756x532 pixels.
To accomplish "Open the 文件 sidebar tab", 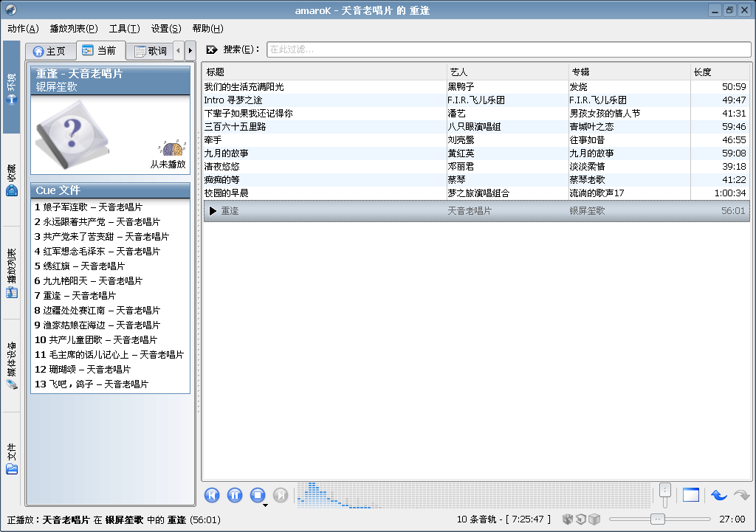I will click(12, 458).
